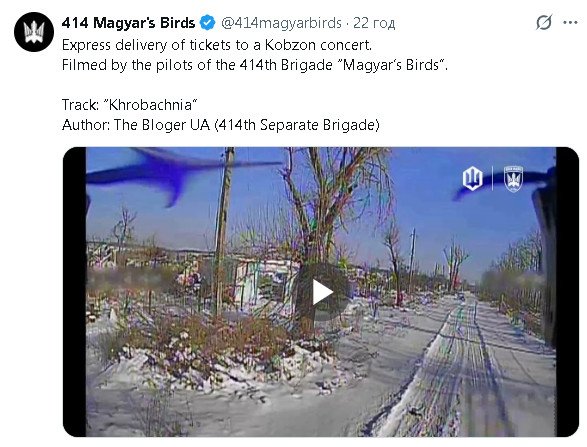Click the blue verified badge
587x447 pixels.
coord(207,23)
